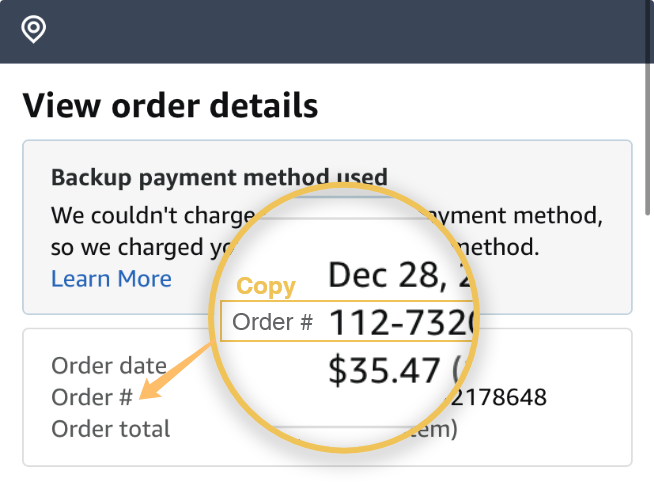Click the magnified Dec 28 date
This screenshot has width=654, height=490.
click(x=400, y=274)
